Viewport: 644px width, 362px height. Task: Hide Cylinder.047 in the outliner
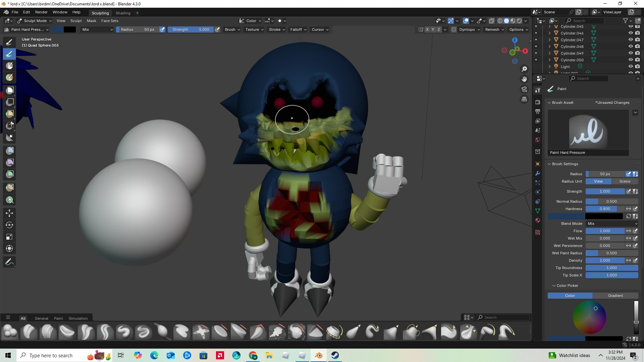pos(631,40)
